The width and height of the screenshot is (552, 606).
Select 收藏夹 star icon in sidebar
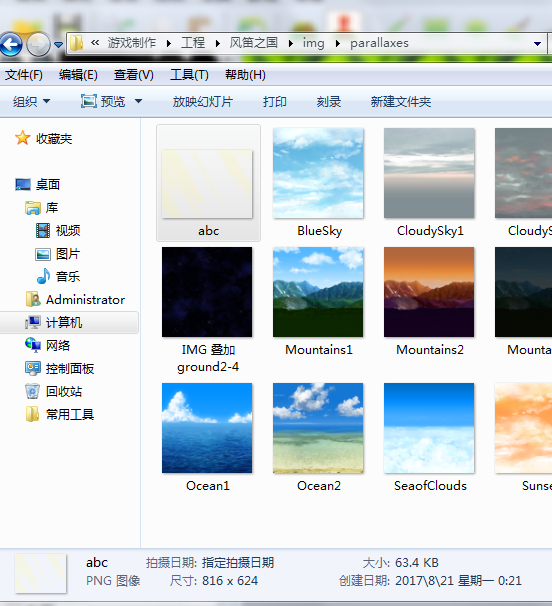22,138
